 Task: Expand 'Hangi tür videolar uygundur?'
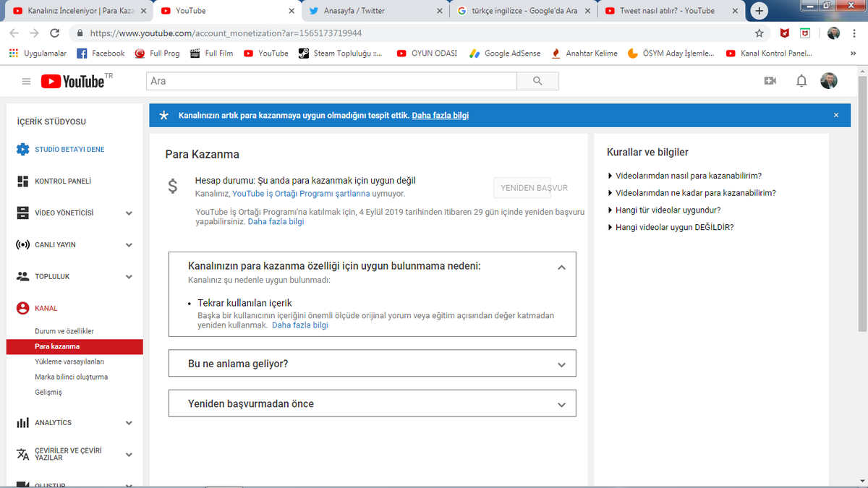(x=664, y=210)
